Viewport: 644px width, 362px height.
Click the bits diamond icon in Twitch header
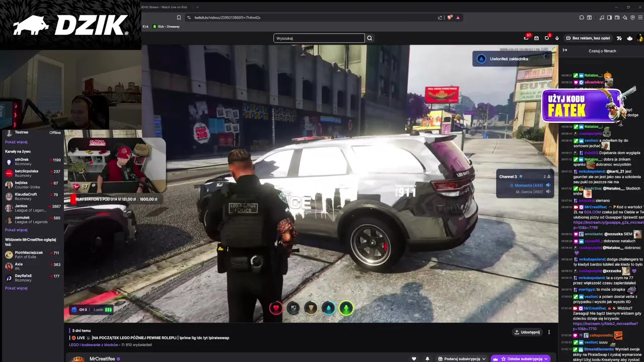pos(557,38)
